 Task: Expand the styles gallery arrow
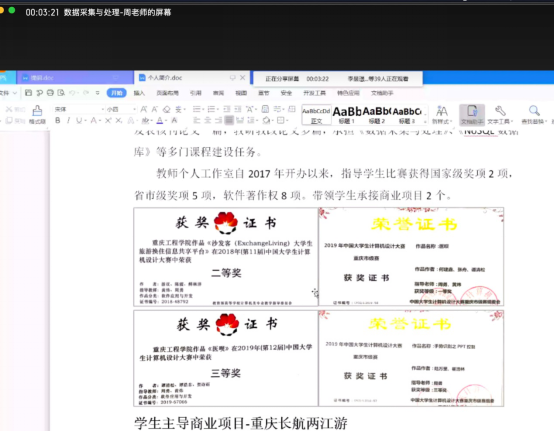click(x=425, y=122)
